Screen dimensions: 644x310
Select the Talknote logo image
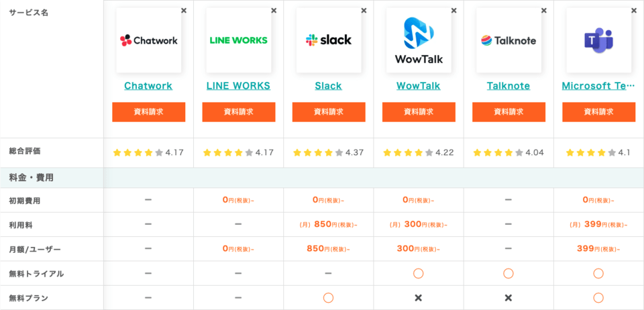[508, 40]
